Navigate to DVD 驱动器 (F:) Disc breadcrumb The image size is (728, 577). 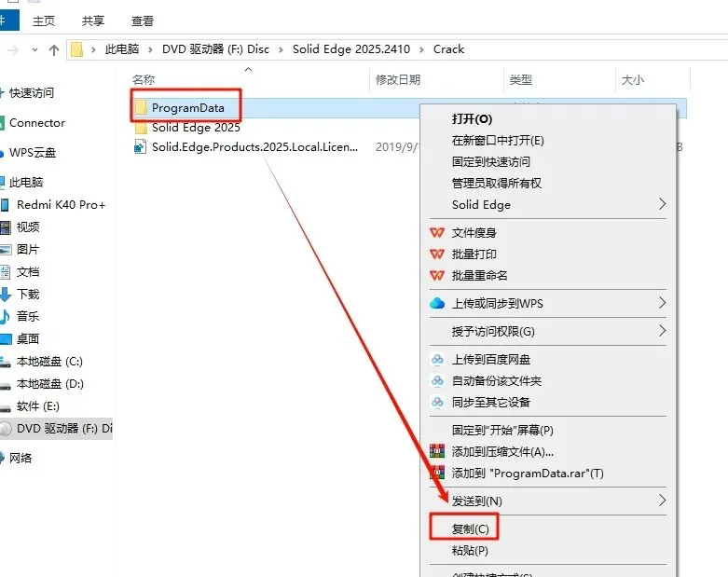point(215,49)
